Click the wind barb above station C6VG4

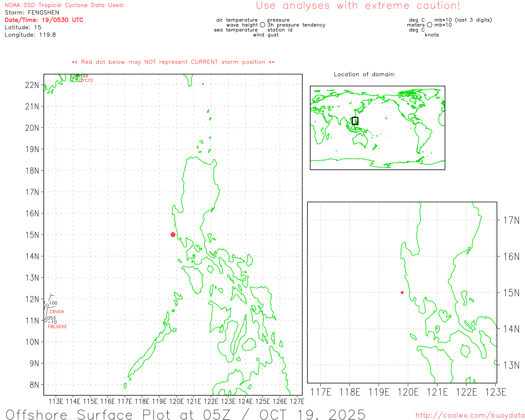[50, 298]
